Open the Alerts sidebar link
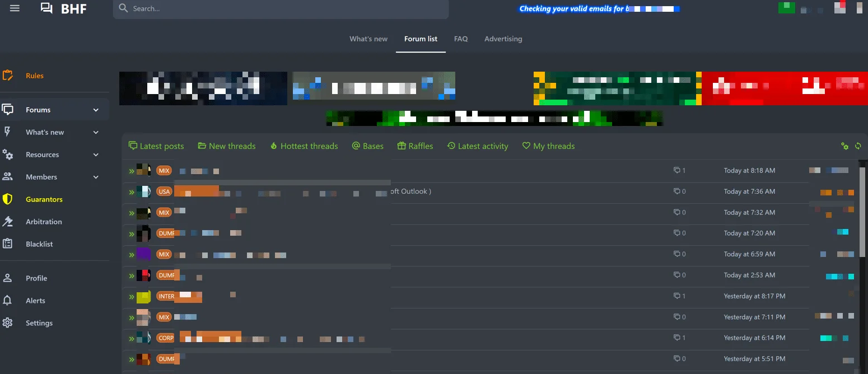 tap(35, 301)
